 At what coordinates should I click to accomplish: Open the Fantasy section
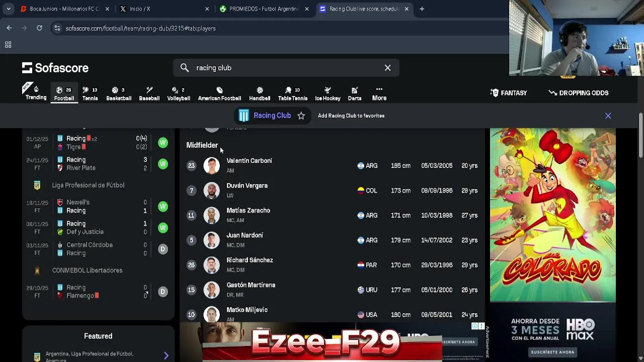[509, 93]
